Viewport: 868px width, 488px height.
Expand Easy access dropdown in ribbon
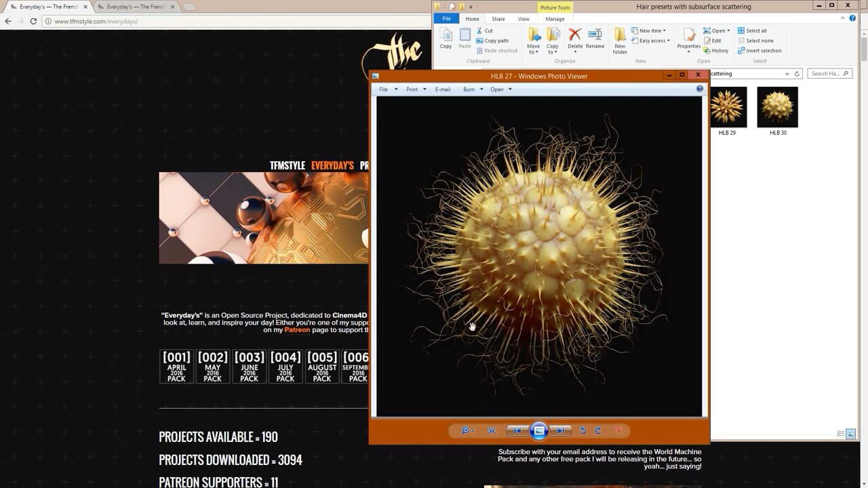pyautogui.click(x=654, y=41)
